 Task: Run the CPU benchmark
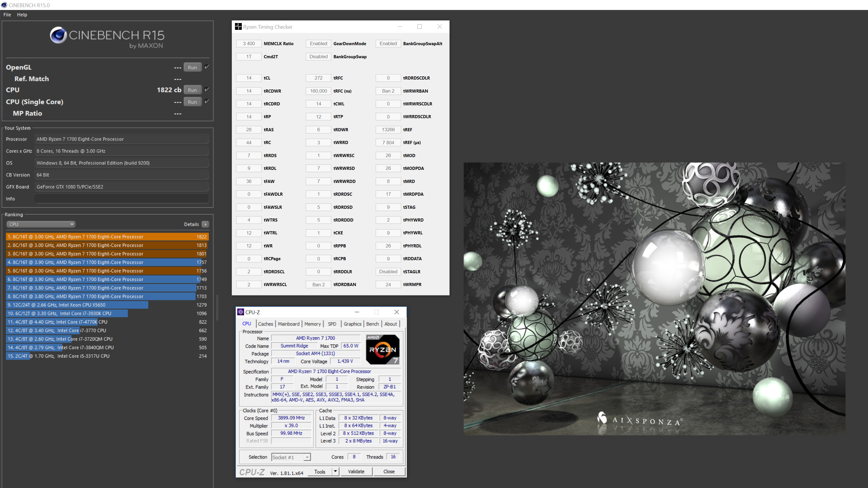(x=192, y=90)
